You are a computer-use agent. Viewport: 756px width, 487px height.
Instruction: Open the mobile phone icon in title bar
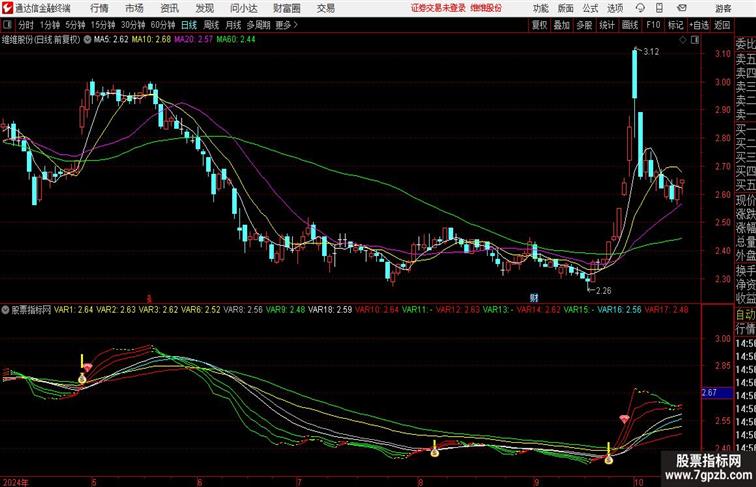click(x=659, y=8)
